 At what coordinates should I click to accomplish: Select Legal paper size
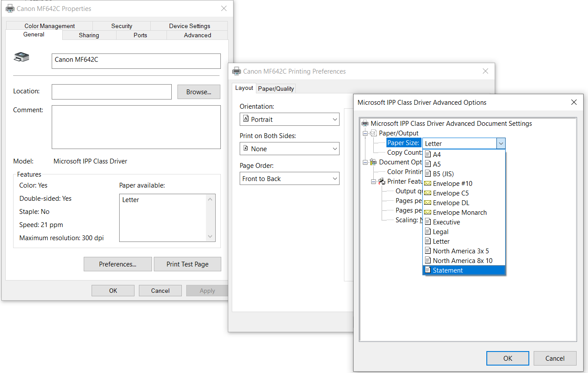(x=440, y=231)
